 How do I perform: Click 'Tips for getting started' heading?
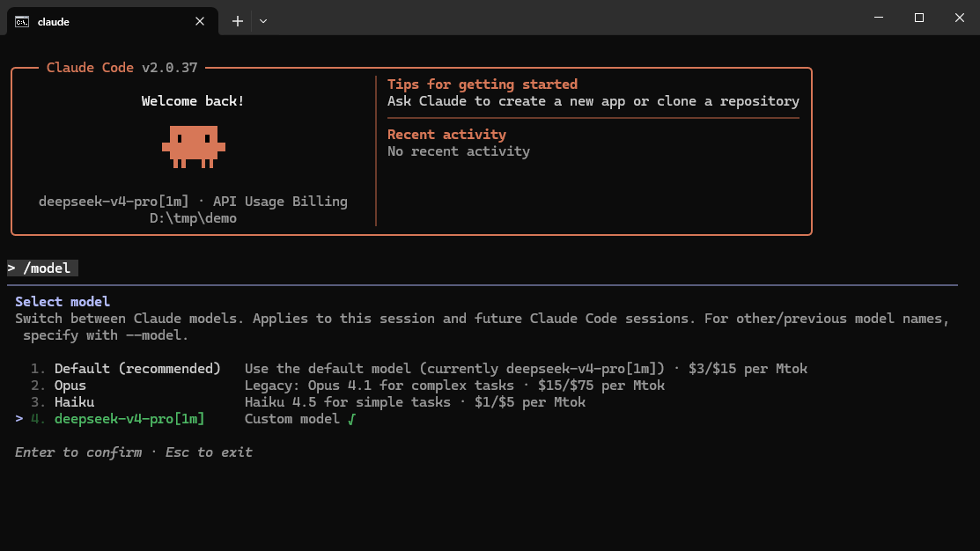(483, 84)
